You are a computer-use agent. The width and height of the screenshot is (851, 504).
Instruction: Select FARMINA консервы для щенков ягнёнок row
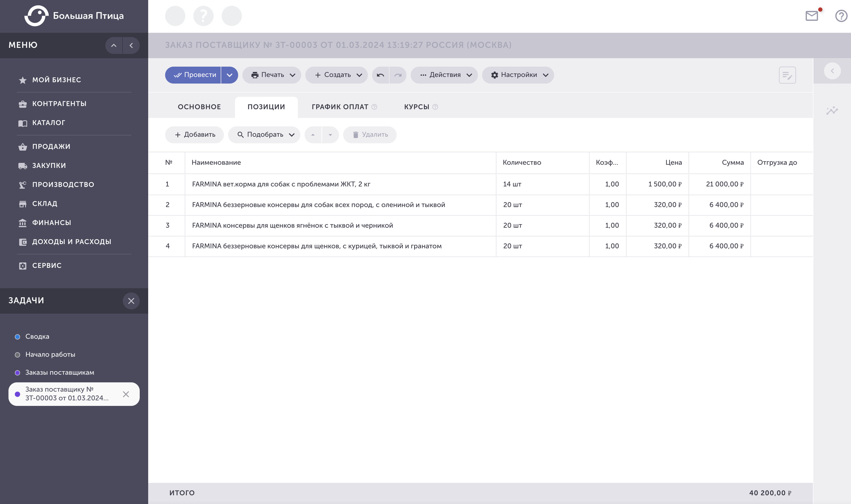[x=481, y=226]
